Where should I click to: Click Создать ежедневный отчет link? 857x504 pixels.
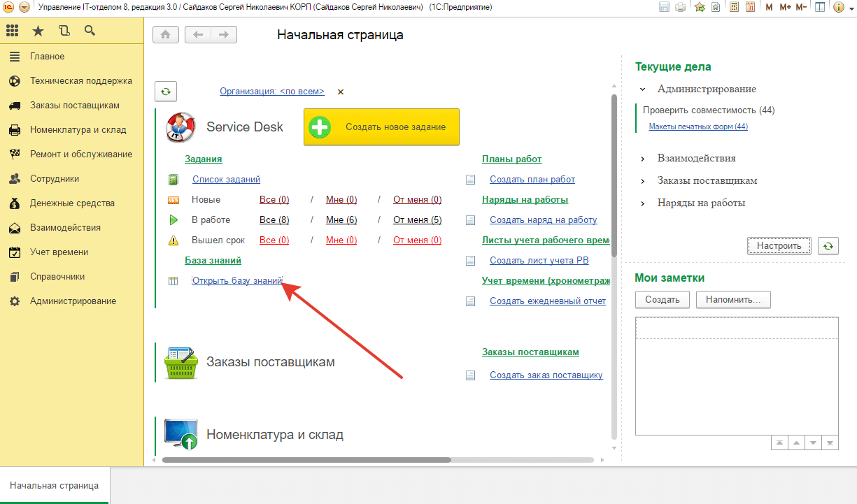click(548, 301)
